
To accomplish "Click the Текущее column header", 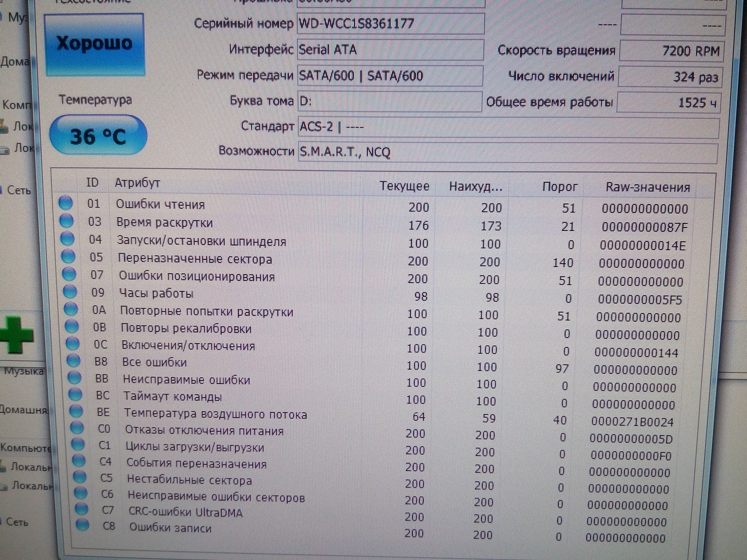I will click(x=404, y=186).
